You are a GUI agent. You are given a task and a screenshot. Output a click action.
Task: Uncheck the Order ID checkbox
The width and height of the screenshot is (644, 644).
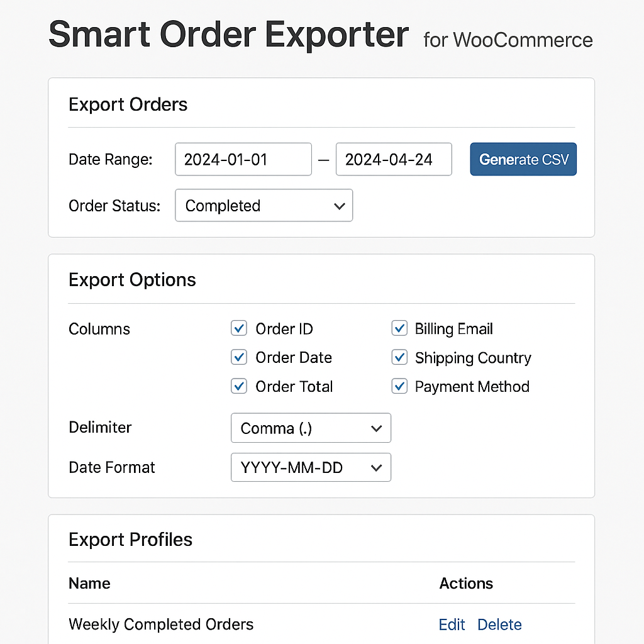[239, 328]
